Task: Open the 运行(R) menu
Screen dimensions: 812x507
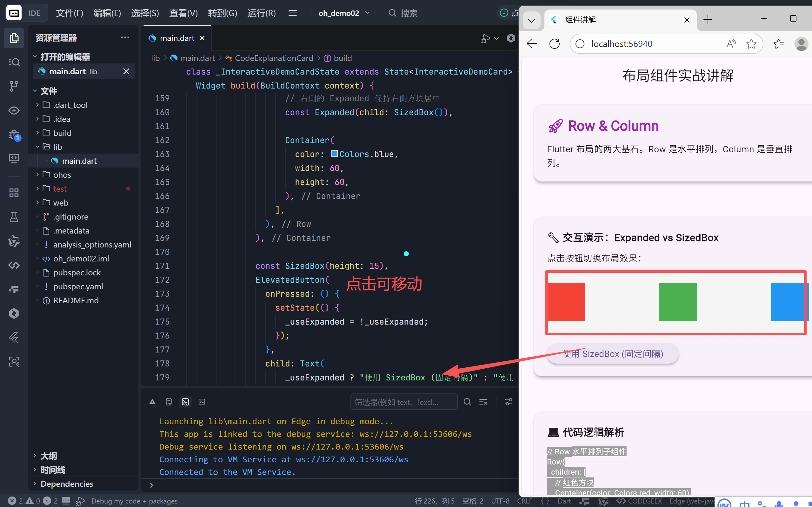Action: (261, 13)
